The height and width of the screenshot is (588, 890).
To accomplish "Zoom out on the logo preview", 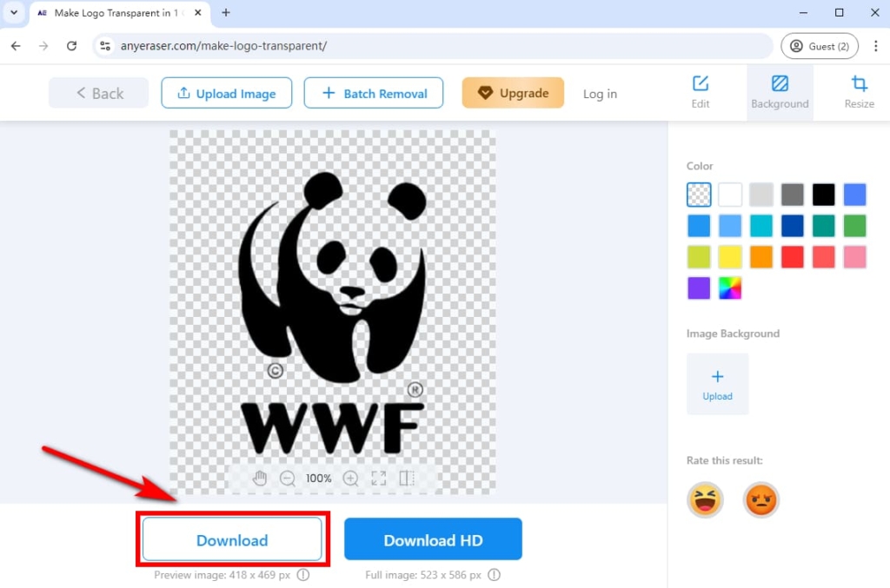I will pyautogui.click(x=288, y=478).
